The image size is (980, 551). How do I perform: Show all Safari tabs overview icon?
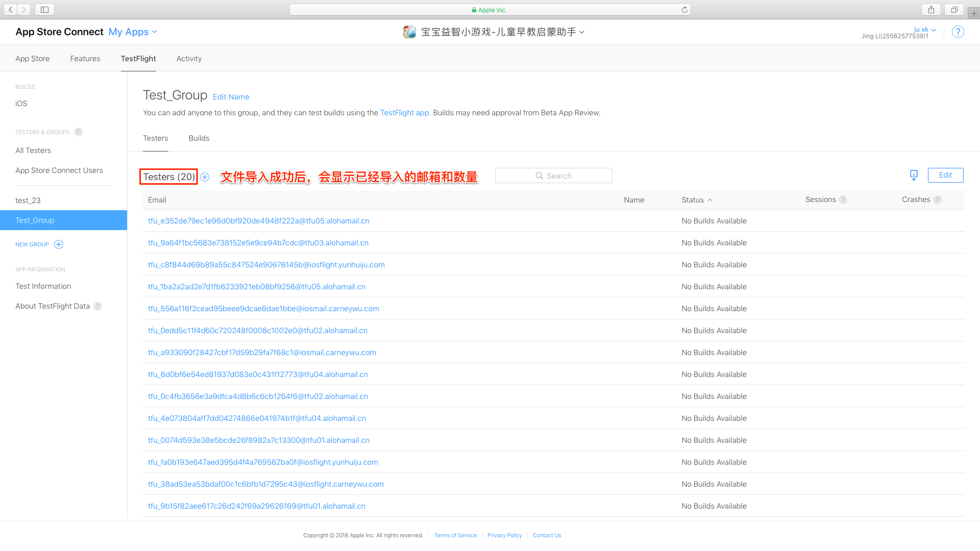tap(954, 10)
